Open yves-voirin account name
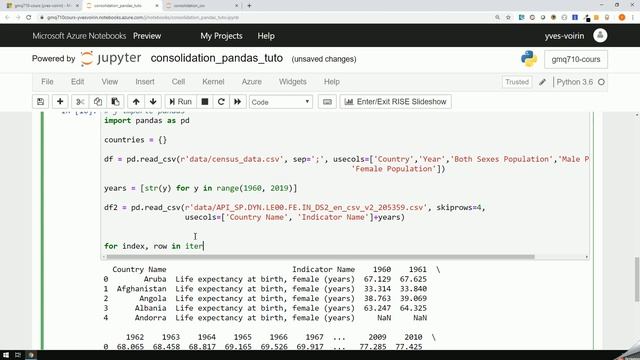Screen dimensions: 640x360 tap(564, 36)
